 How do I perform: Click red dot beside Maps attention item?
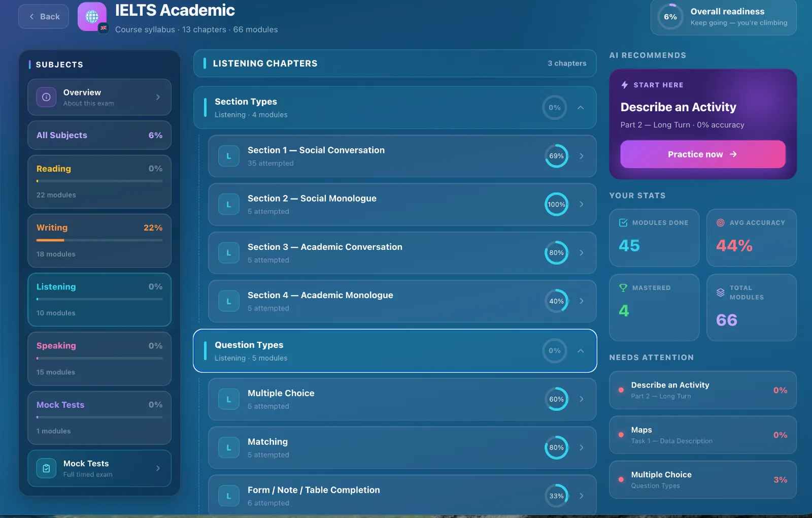click(621, 435)
